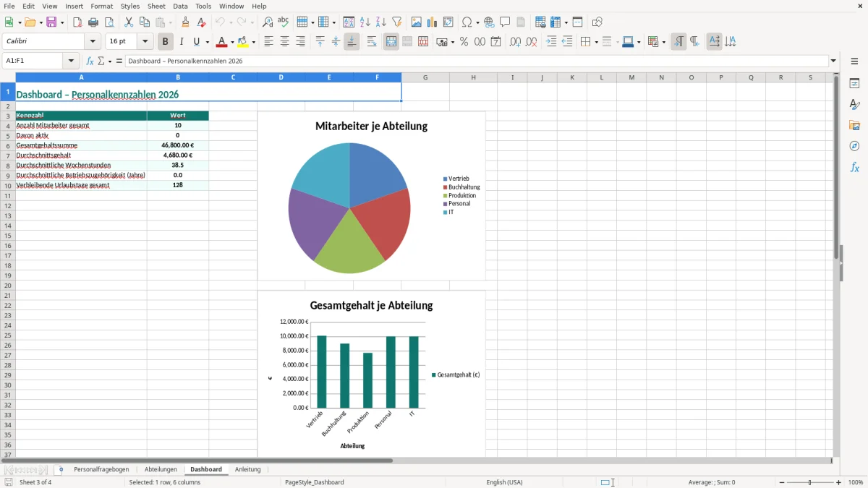Export directly as PDF
This screenshot has width=868, height=488.
point(77,22)
